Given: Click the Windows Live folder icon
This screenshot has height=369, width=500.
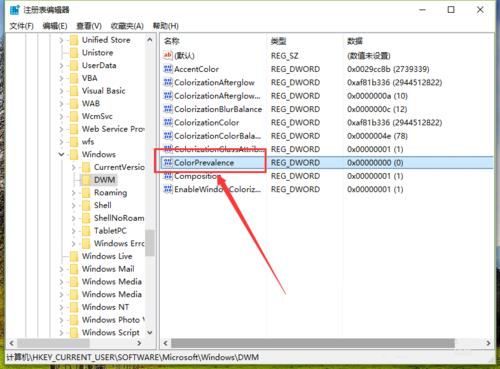Looking at the screenshot, I should pyautogui.click(x=74, y=256).
